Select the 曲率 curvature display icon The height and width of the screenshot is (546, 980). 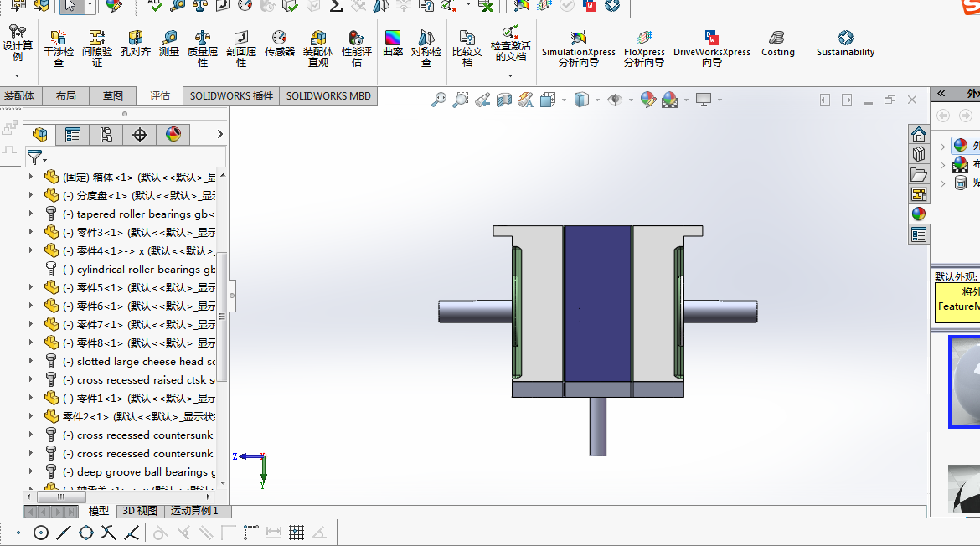click(393, 44)
